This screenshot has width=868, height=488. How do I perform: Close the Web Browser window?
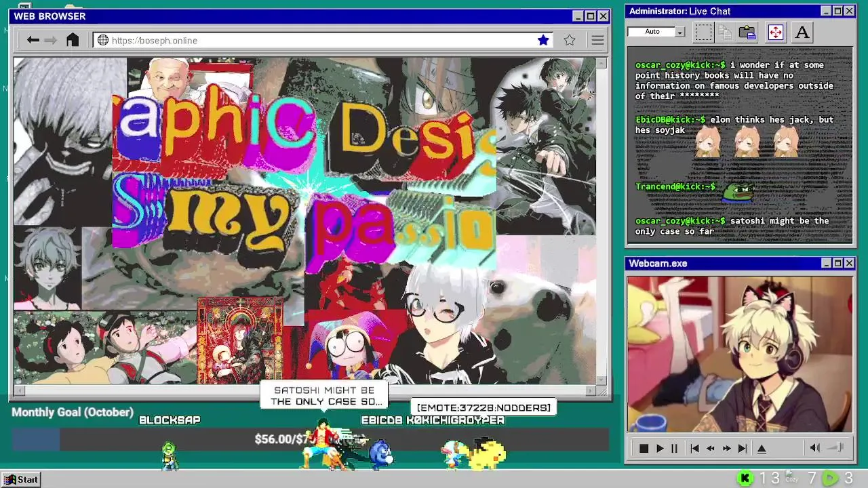pos(603,16)
